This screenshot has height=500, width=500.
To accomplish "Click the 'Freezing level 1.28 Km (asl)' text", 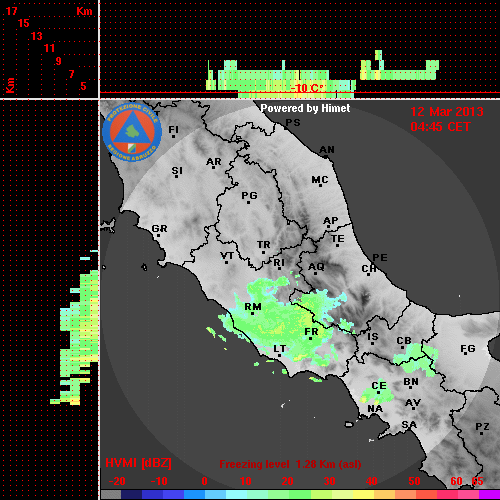I will 290,464.
